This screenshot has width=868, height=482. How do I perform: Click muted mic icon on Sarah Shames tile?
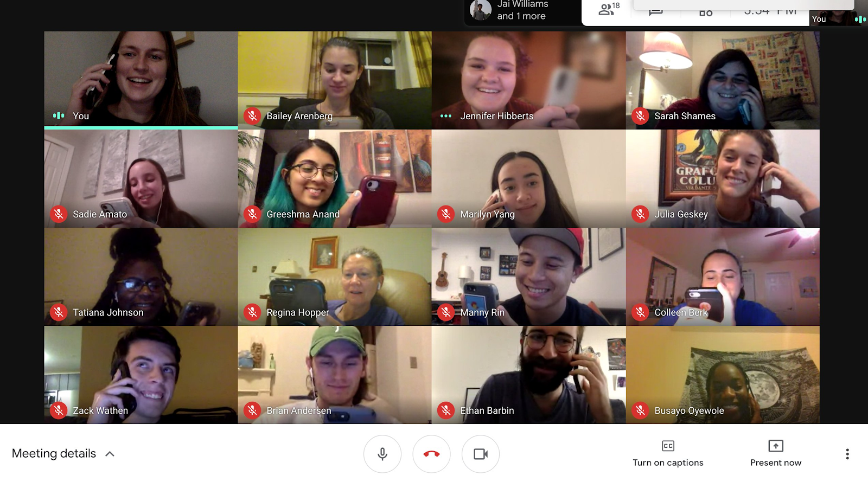pos(640,116)
